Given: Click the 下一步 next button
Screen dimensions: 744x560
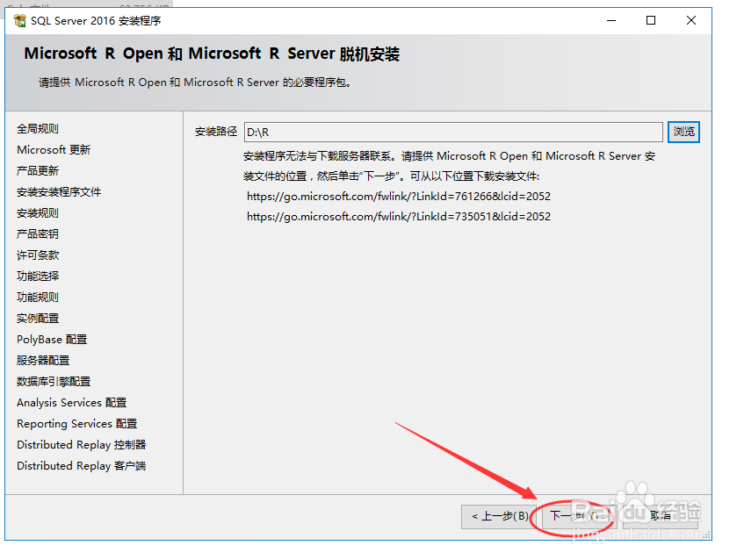Looking at the screenshot, I should [579, 516].
